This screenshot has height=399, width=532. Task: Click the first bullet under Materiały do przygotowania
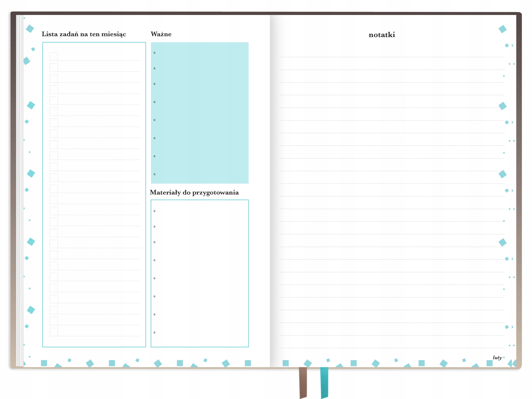(x=154, y=211)
